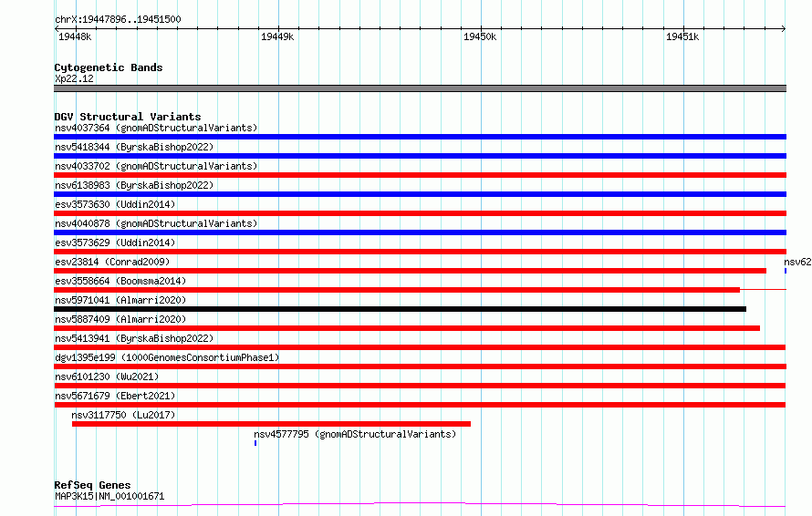This screenshot has height=516, width=812.
Task: Open the esv3573630 Uddin2014 label
Action: tap(115, 204)
